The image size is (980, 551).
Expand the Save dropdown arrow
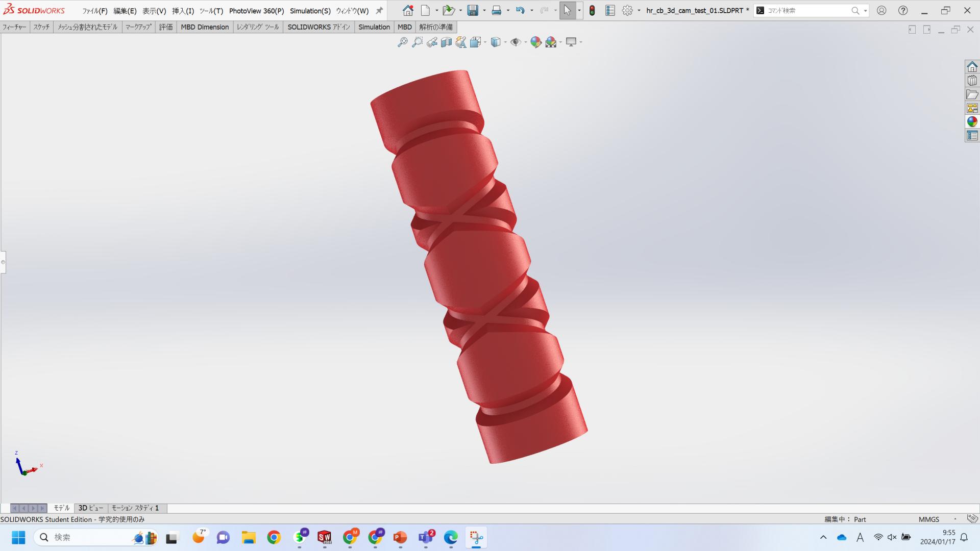coord(484,10)
